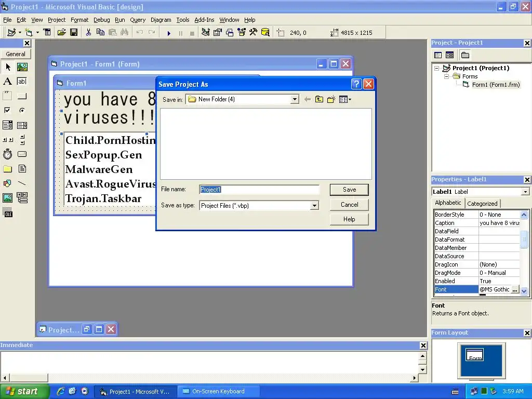Select the Enabled property row
The width and height of the screenshot is (532, 399).
click(x=477, y=281)
